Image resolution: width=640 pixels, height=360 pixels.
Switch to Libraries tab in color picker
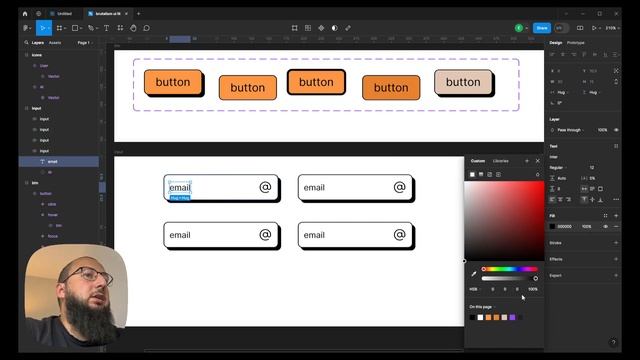[500, 161]
